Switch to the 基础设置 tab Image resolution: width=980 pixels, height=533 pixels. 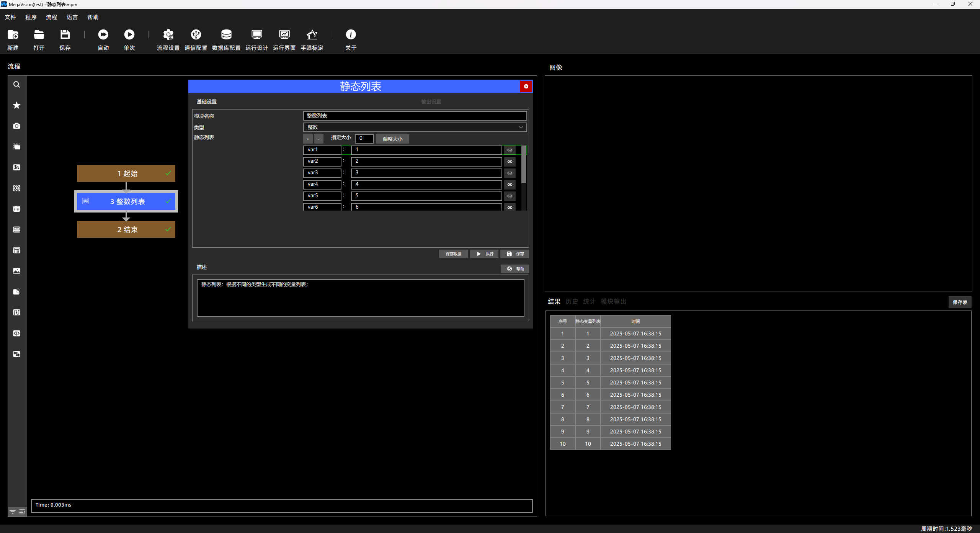pos(207,102)
